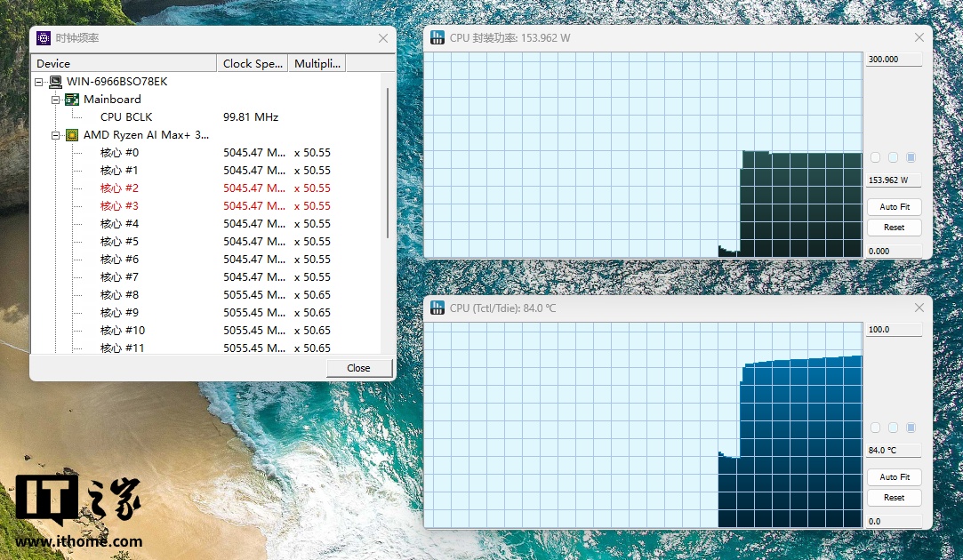Image resolution: width=963 pixels, height=560 pixels.
Task: Click the 99.81 MHz BCLK value
Action: point(251,117)
